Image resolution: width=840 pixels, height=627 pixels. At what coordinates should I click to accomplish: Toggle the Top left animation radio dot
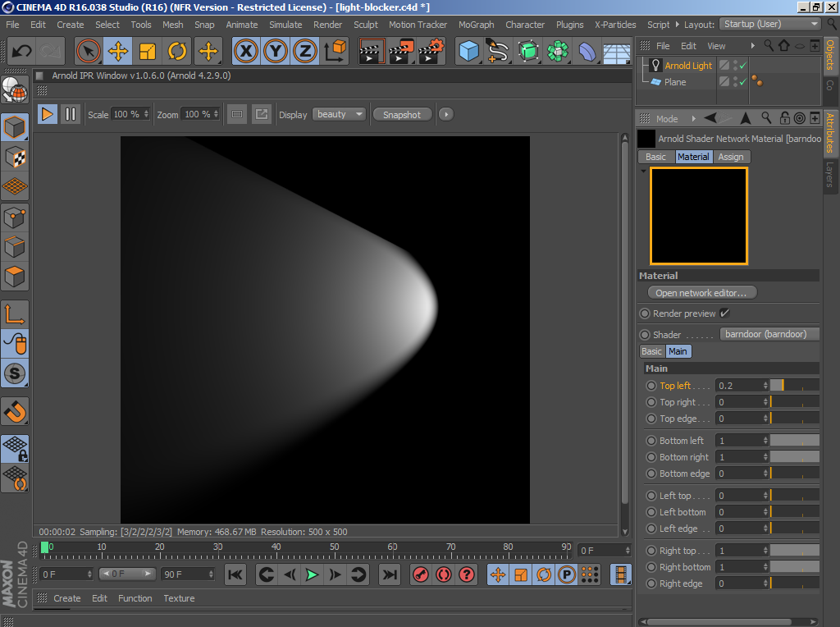tap(651, 386)
